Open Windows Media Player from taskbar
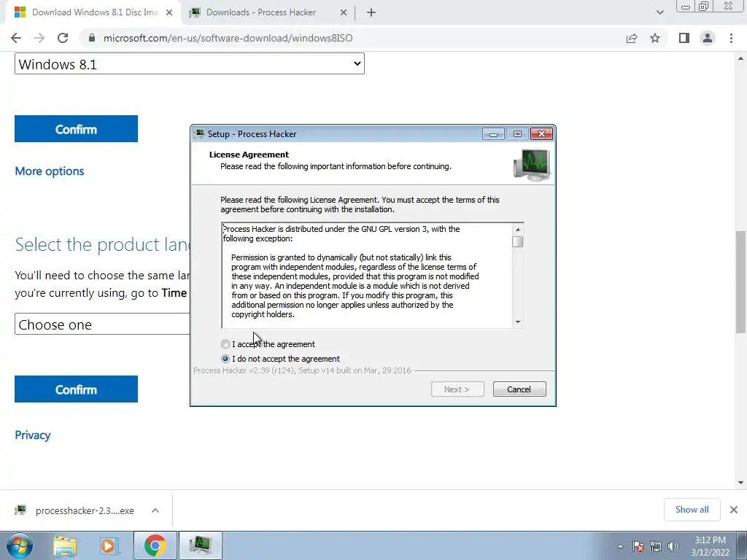The image size is (747, 560). (109, 545)
